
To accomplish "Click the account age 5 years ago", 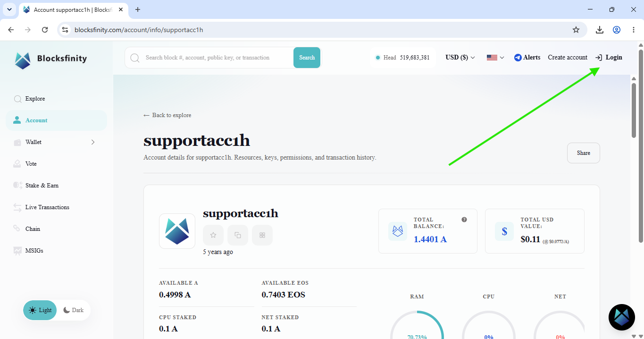I will point(218,252).
